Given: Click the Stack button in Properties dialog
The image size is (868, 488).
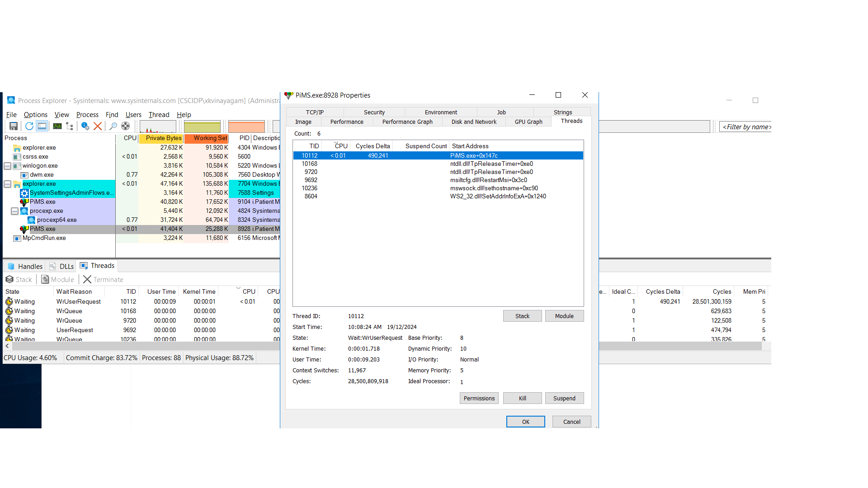Looking at the screenshot, I should (x=522, y=316).
